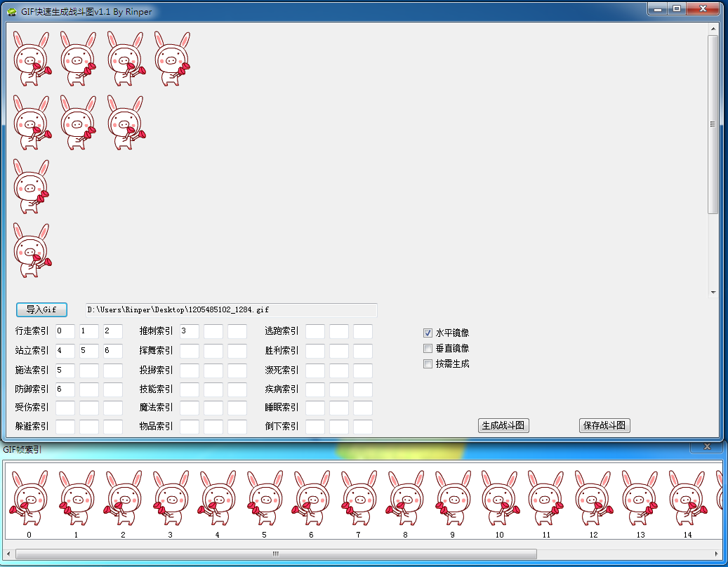Pick frame 12 thumbnail in GIF帧索引
The width and height of the screenshot is (728, 567).
[593, 498]
